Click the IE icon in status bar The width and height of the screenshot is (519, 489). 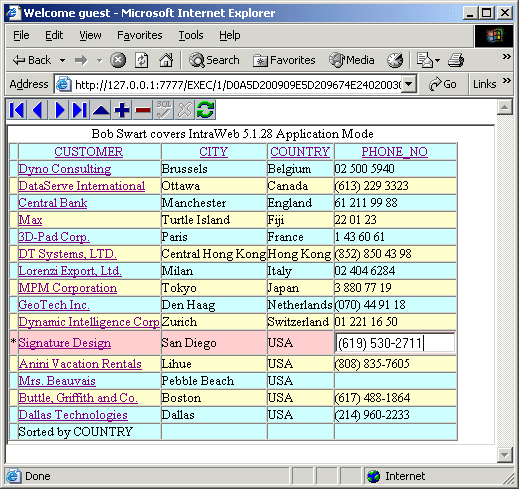pyautogui.click(x=13, y=476)
